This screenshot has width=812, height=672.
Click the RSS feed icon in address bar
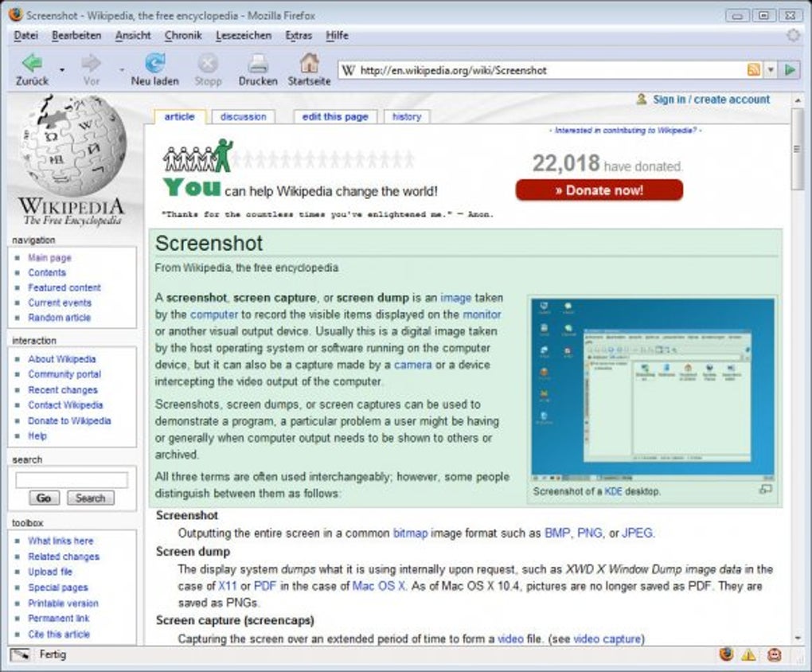tap(753, 69)
